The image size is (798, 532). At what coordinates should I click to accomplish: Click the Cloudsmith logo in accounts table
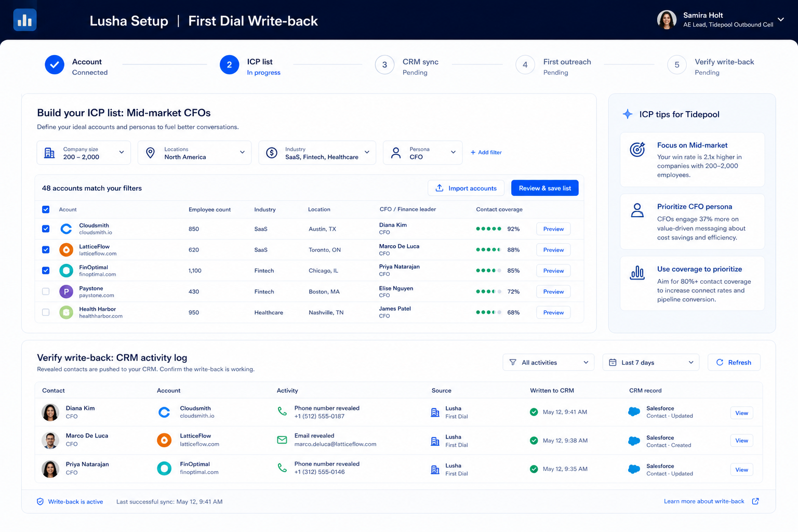click(66, 229)
